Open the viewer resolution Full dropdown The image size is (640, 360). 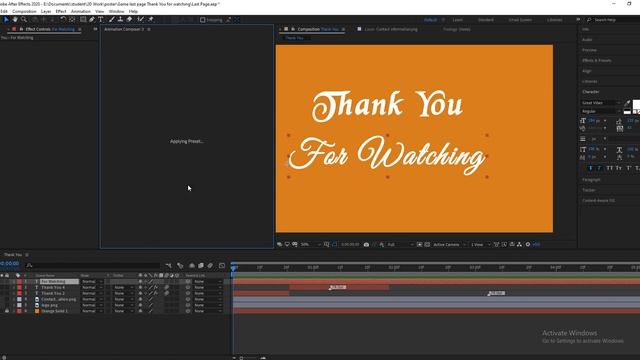400,244
